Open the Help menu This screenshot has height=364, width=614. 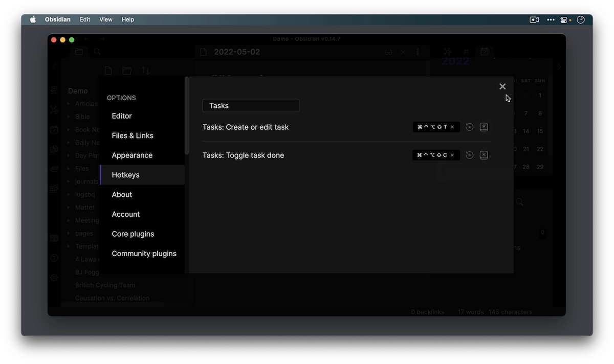click(x=128, y=19)
